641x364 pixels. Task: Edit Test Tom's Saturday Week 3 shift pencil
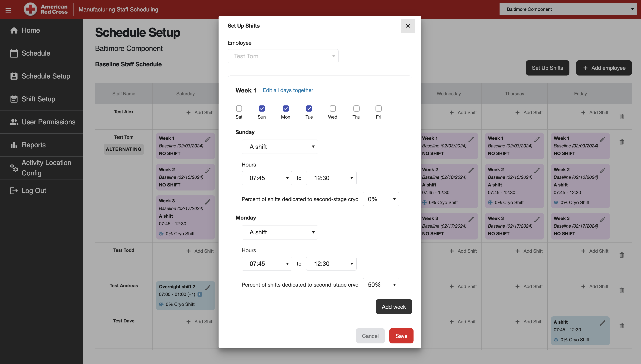[x=208, y=202]
